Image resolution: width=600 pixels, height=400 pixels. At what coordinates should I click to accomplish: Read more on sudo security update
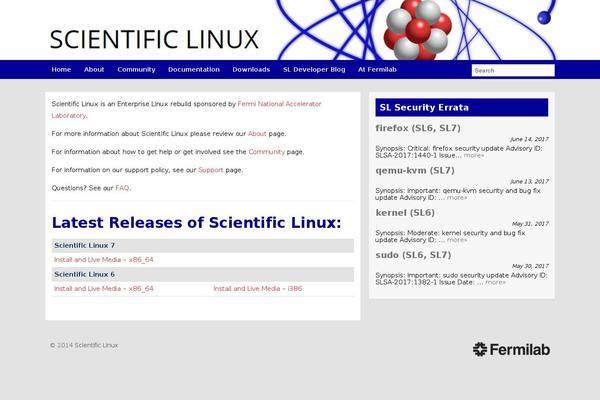coord(496,282)
